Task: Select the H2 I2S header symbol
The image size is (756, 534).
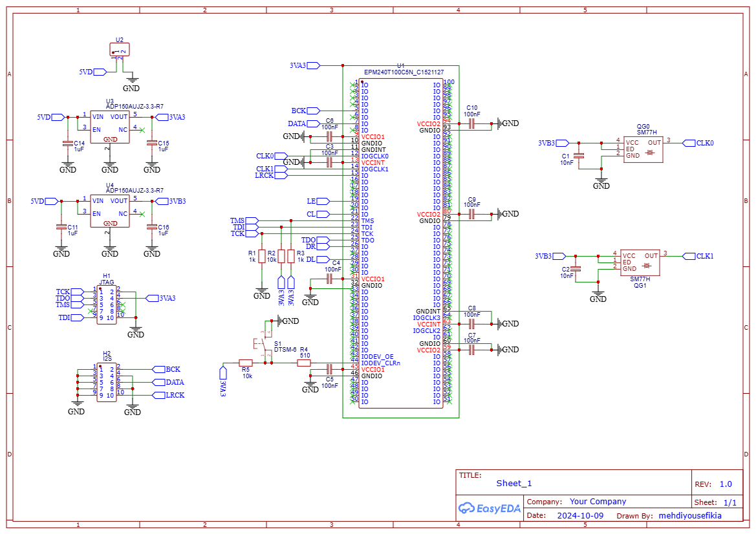Action: (107, 383)
